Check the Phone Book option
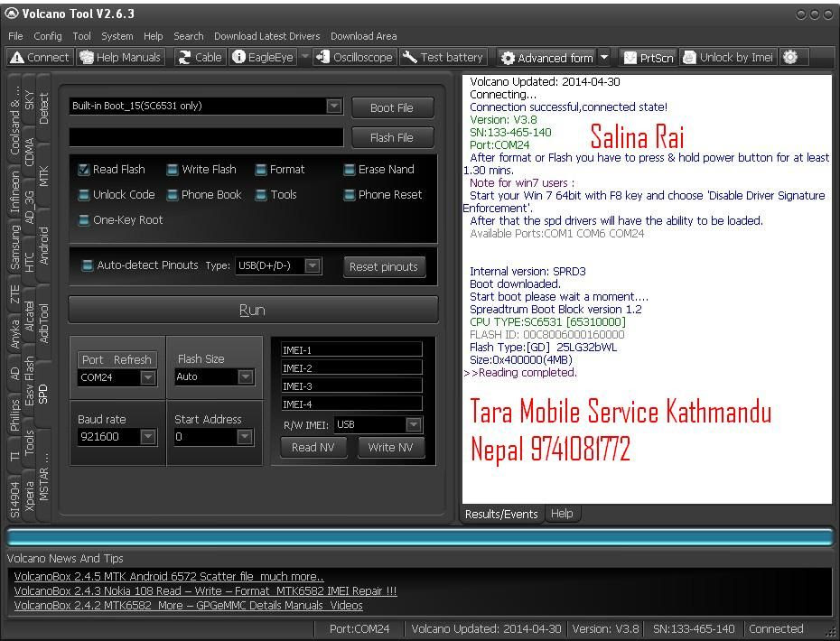Viewport: 840px width, 641px height. [x=173, y=195]
